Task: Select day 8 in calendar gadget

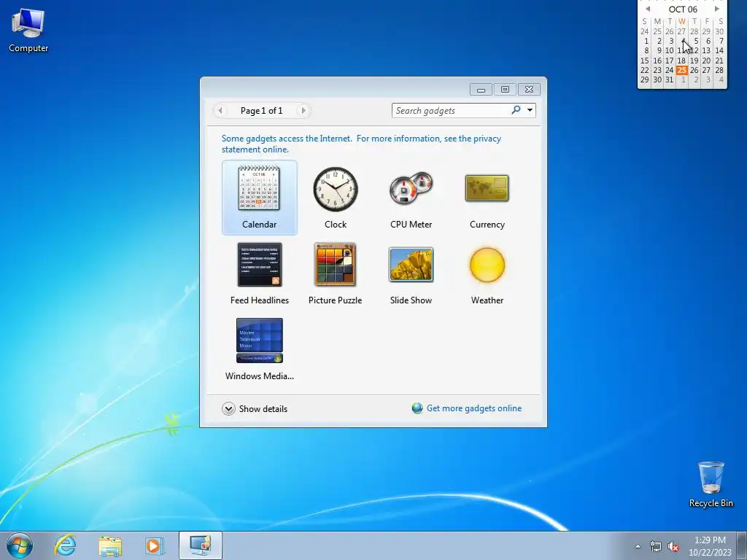Action: (x=646, y=50)
